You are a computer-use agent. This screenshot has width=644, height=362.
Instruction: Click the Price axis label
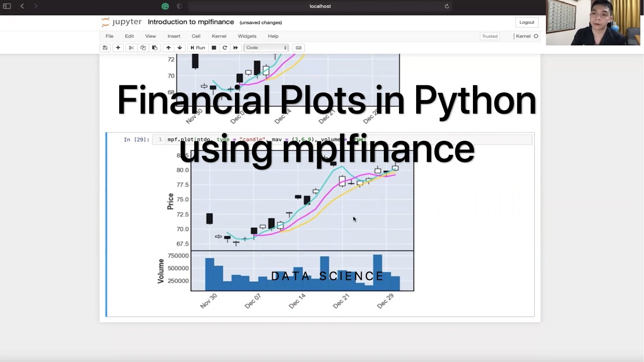(x=171, y=201)
